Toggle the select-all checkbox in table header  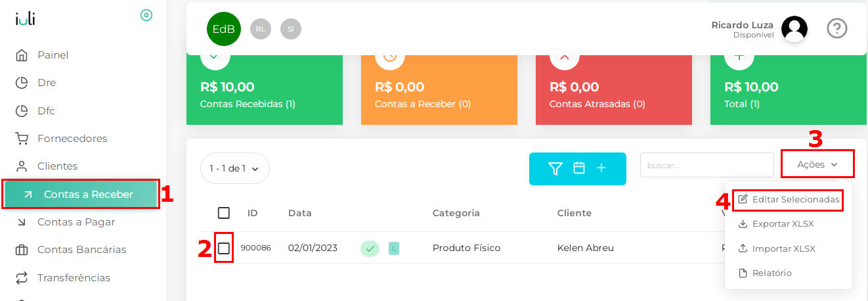(224, 213)
